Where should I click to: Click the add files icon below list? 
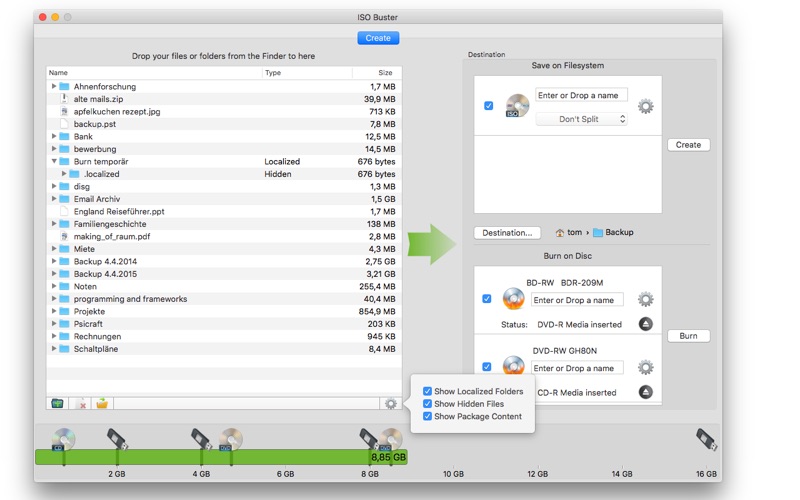pos(57,404)
